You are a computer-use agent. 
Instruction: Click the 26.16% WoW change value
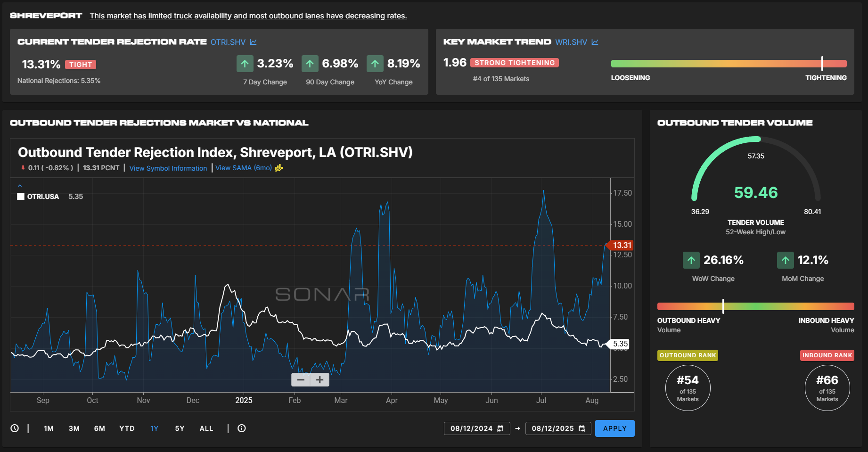pyautogui.click(x=723, y=260)
